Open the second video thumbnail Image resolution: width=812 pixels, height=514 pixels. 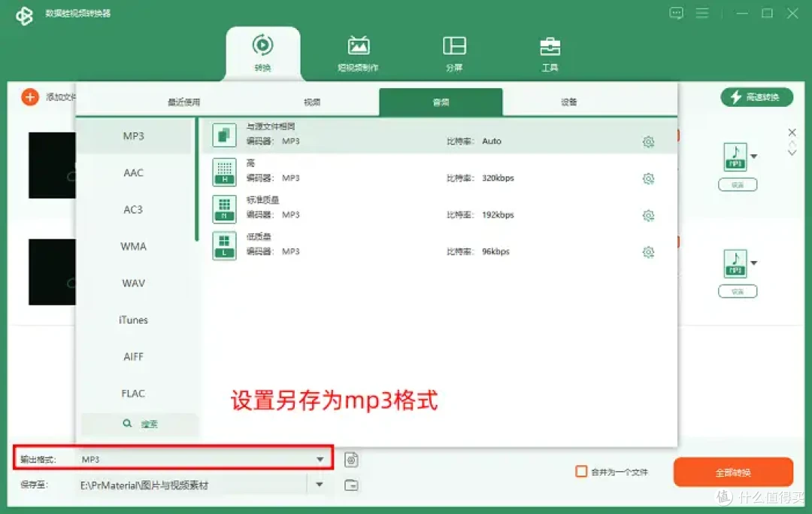[x=53, y=272]
